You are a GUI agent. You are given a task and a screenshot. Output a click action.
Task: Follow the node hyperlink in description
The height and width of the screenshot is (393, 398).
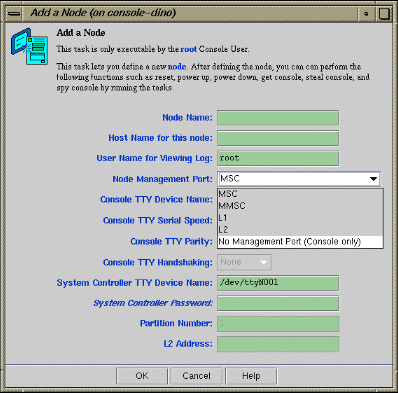(177, 67)
